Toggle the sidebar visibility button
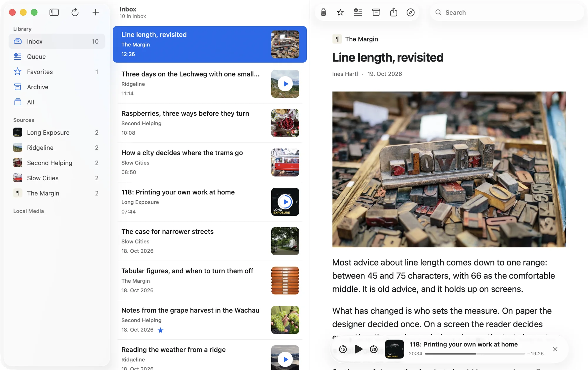The image size is (588, 370). pos(54,12)
